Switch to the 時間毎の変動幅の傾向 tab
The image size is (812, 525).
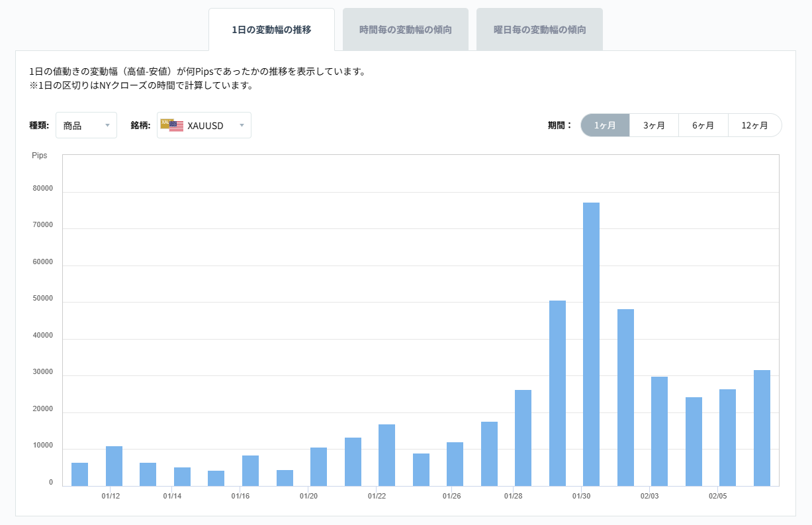(x=405, y=29)
